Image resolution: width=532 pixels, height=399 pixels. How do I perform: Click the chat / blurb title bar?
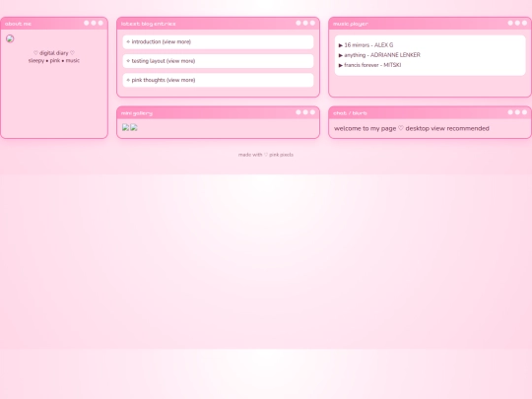[430, 113]
